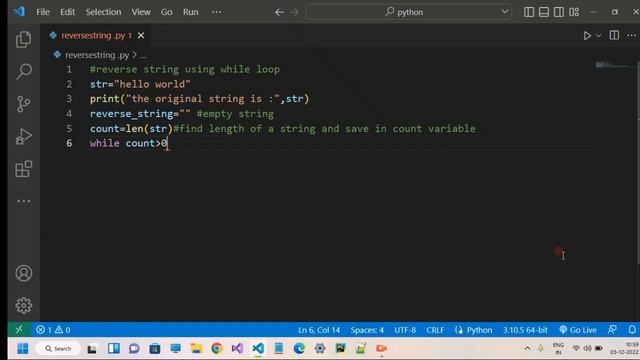
Task: Open the Search view in activity bar
Action: coord(24,71)
